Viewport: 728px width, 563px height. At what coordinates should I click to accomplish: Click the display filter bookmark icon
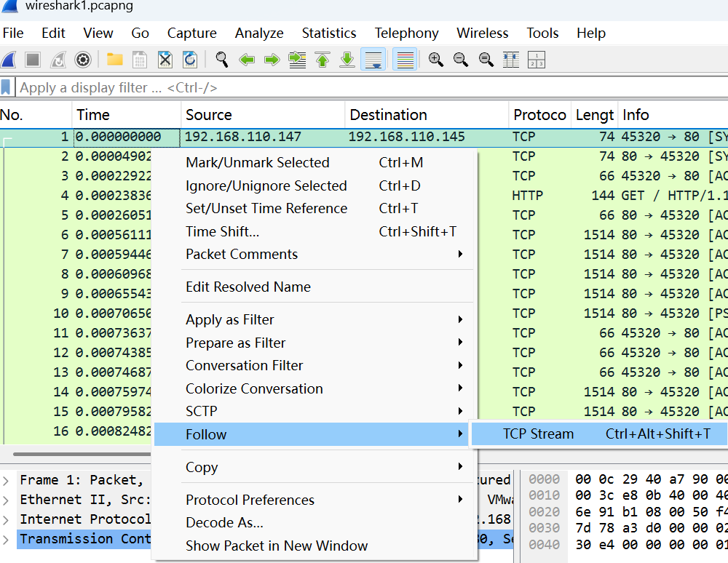(7, 87)
